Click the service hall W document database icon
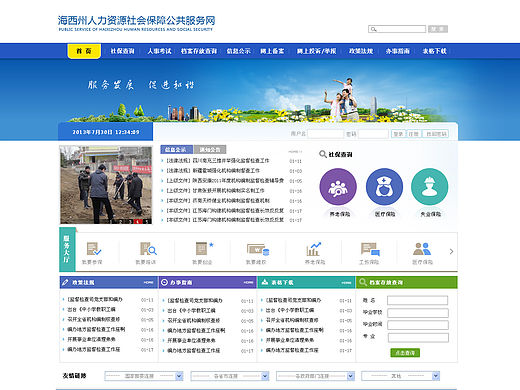Image resolution: width=520 pixels, height=390 pixels. point(258,249)
